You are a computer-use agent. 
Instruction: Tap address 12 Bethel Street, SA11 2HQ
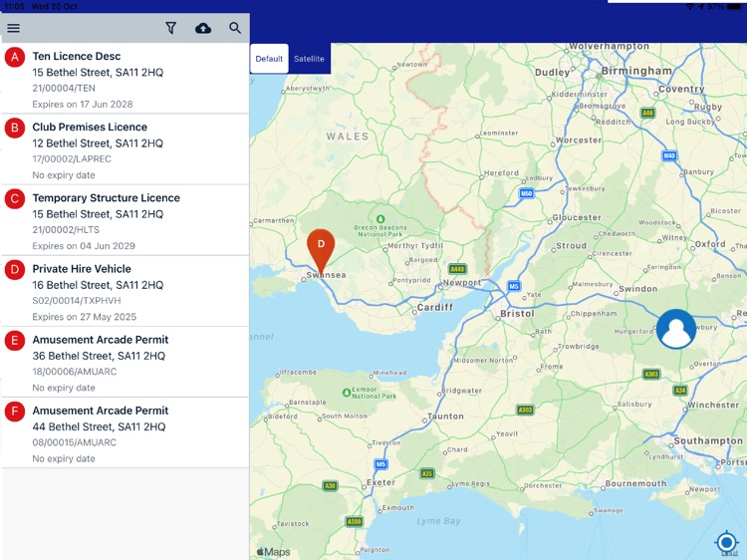coord(98,143)
